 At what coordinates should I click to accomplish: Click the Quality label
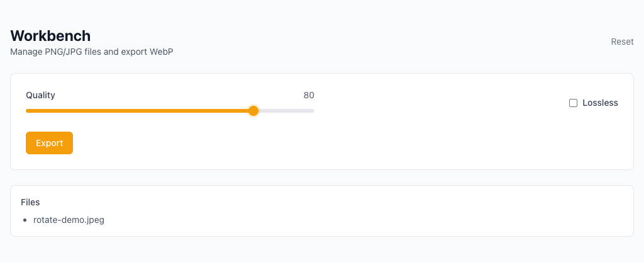click(40, 95)
